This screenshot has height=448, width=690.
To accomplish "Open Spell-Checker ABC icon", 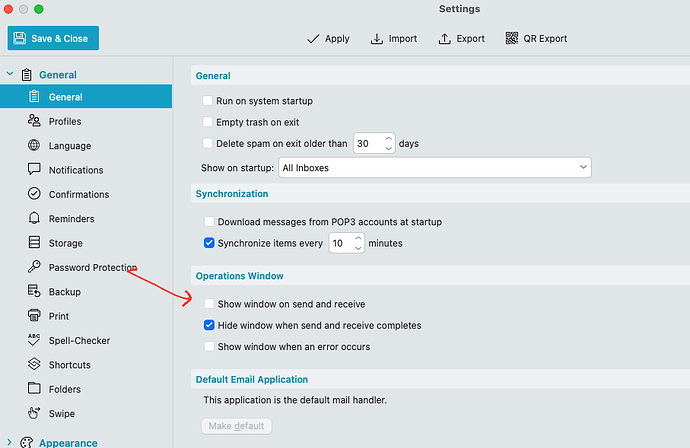I will pyautogui.click(x=34, y=339).
